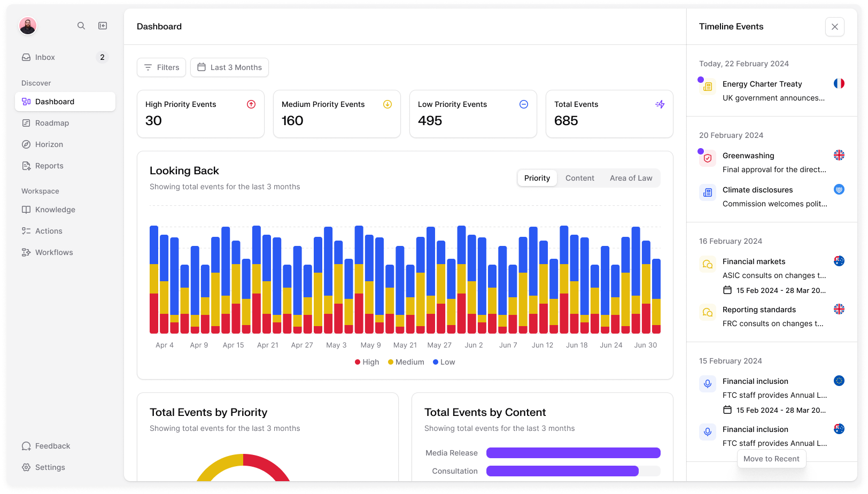Close the Timeline Events panel
The image size is (868, 494).
(835, 27)
